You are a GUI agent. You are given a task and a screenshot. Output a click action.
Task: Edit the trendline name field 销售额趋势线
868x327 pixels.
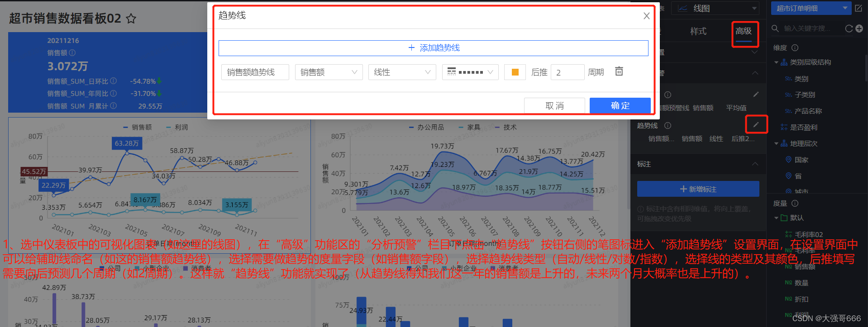[255, 72]
